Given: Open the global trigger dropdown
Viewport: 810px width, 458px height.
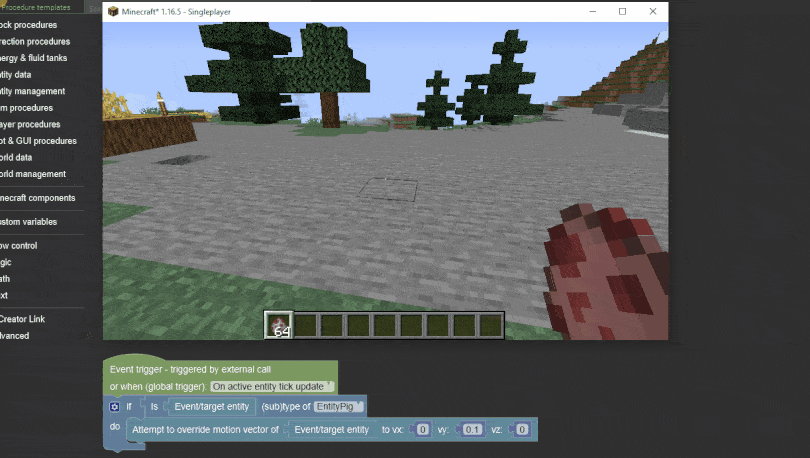Looking at the screenshot, I should (272, 386).
